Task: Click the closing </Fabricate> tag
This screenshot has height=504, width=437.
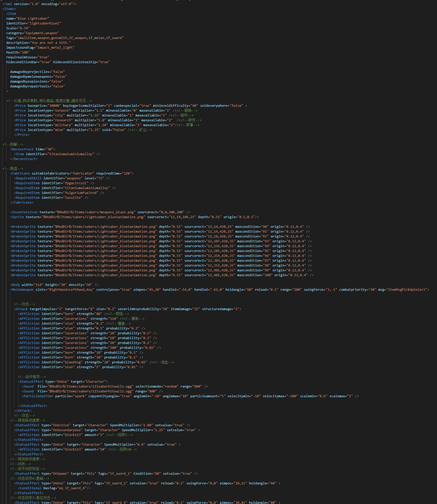Action: [x=22, y=203]
